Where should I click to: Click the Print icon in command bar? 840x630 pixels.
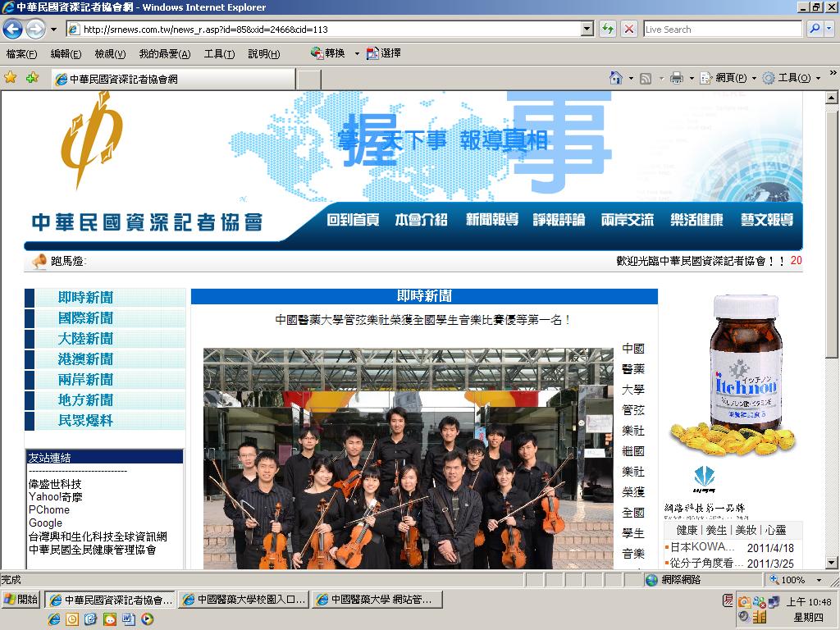677,78
